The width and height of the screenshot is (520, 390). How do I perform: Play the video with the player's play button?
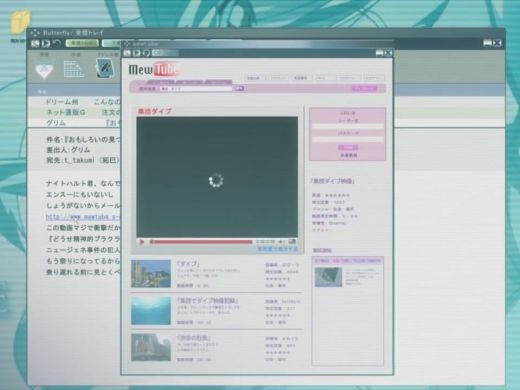(x=142, y=242)
